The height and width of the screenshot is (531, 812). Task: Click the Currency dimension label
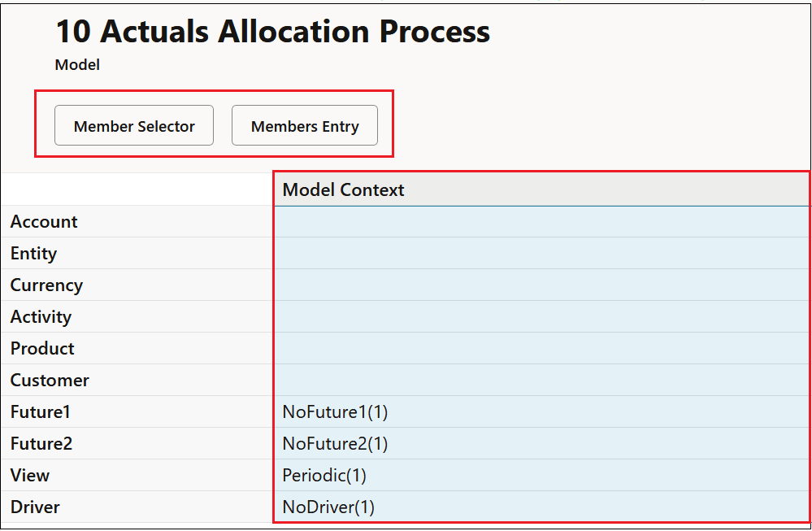(x=46, y=285)
